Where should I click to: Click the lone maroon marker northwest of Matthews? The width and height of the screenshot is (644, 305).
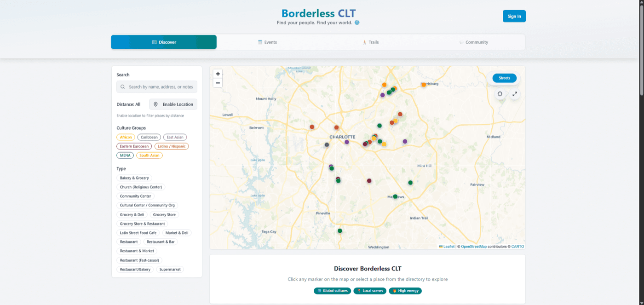click(x=369, y=181)
